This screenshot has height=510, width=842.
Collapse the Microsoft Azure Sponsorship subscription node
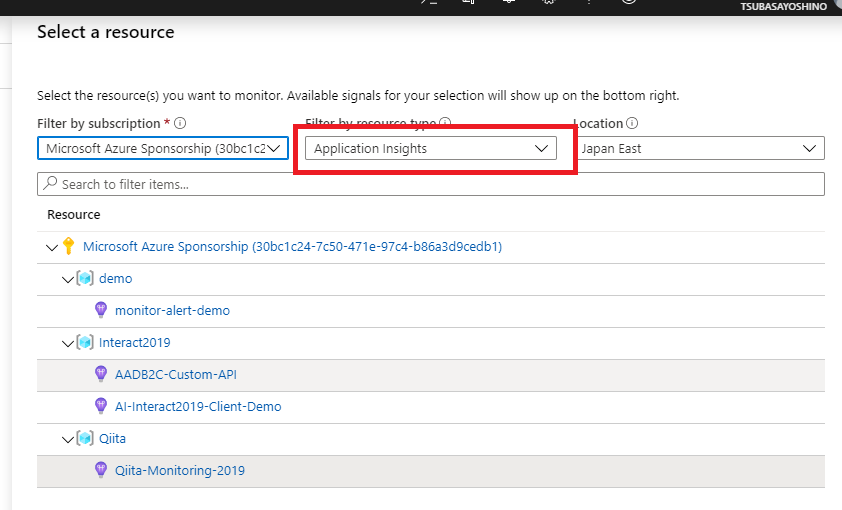click(x=52, y=247)
